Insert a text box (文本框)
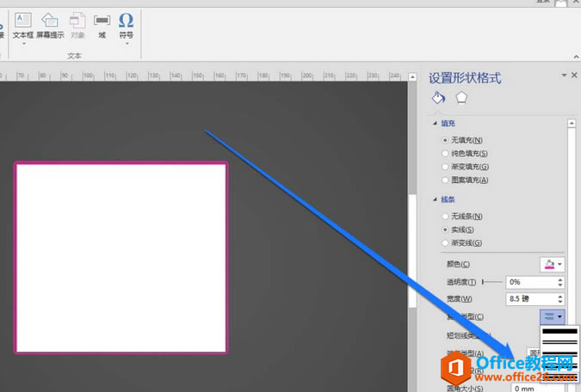 [22, 24]
